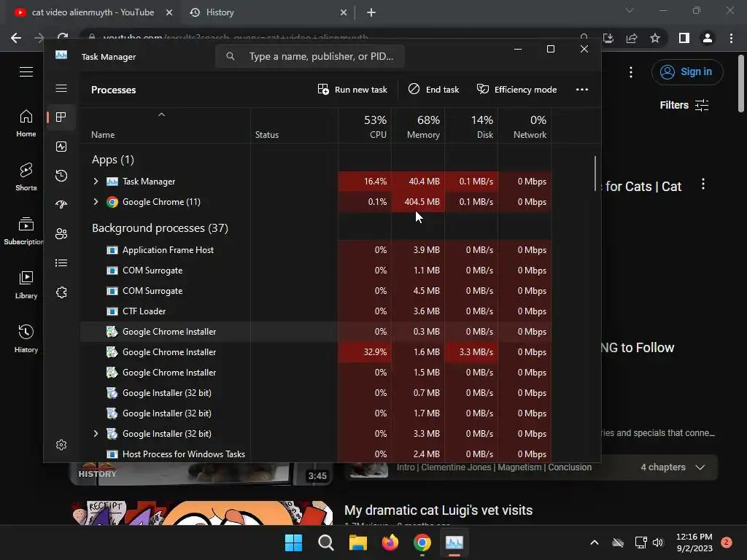Expand the Task Manager app row
Image resolution: width=747 pixels, height=560 pixels.
[x=96, y=182]
